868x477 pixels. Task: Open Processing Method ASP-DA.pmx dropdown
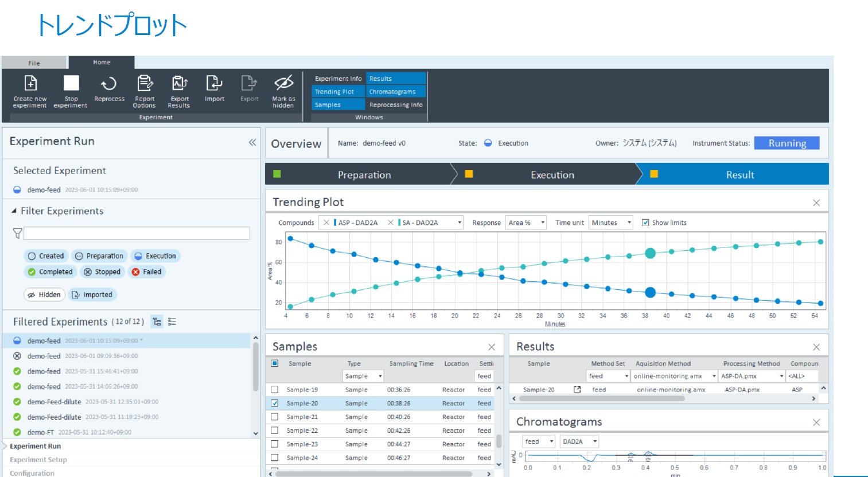pos(752,376)
